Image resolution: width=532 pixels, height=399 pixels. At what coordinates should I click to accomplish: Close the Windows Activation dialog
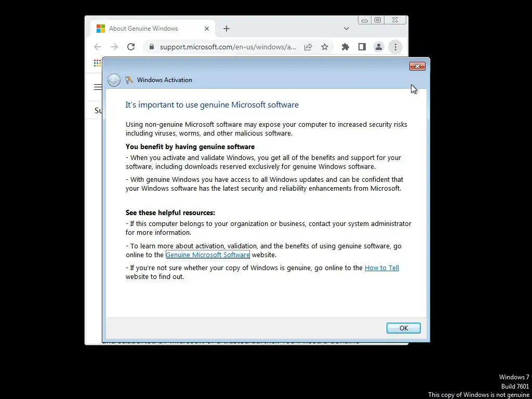pos(417,66)
